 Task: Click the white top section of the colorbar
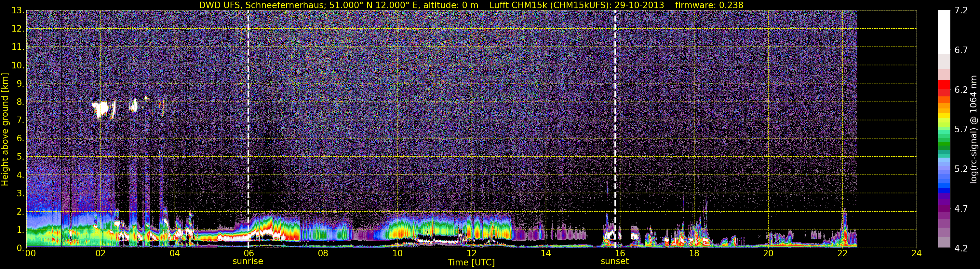click(944, 32)
